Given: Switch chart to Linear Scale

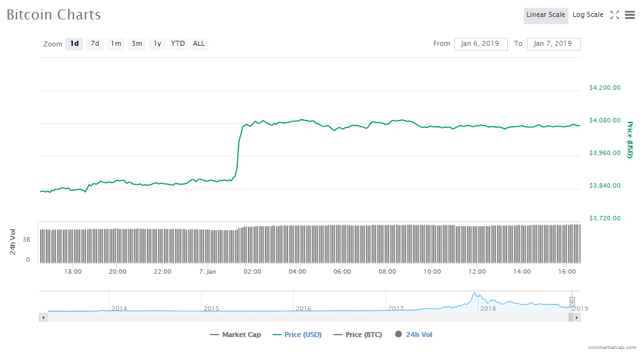Looking at the screenshot, I should [545, 15].
